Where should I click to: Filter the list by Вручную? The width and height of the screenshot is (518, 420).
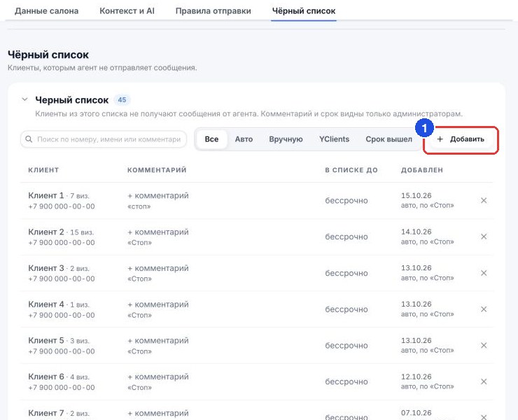click(286, 139)
